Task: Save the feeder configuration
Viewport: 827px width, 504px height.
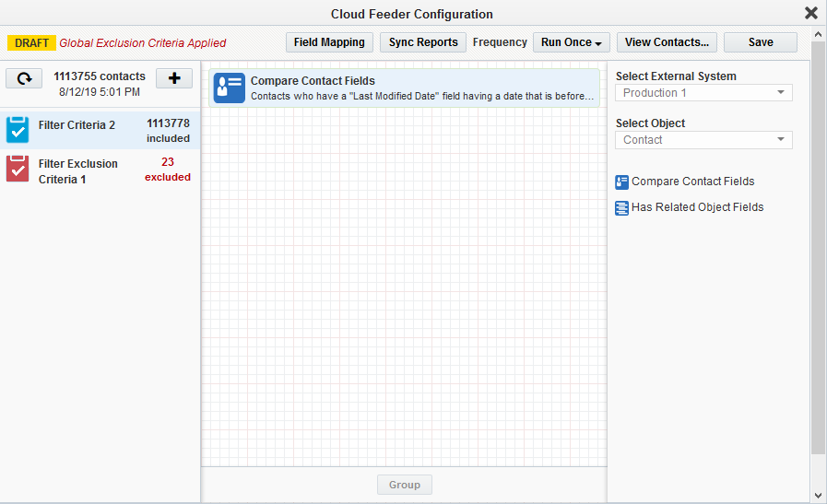Action: [x=761, y=42]
